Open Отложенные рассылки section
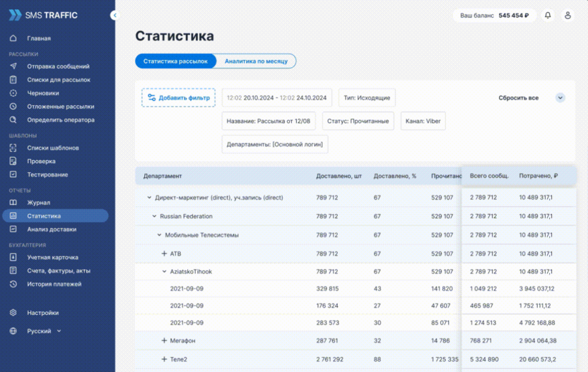588x372 pixels. tap(60, 107)
